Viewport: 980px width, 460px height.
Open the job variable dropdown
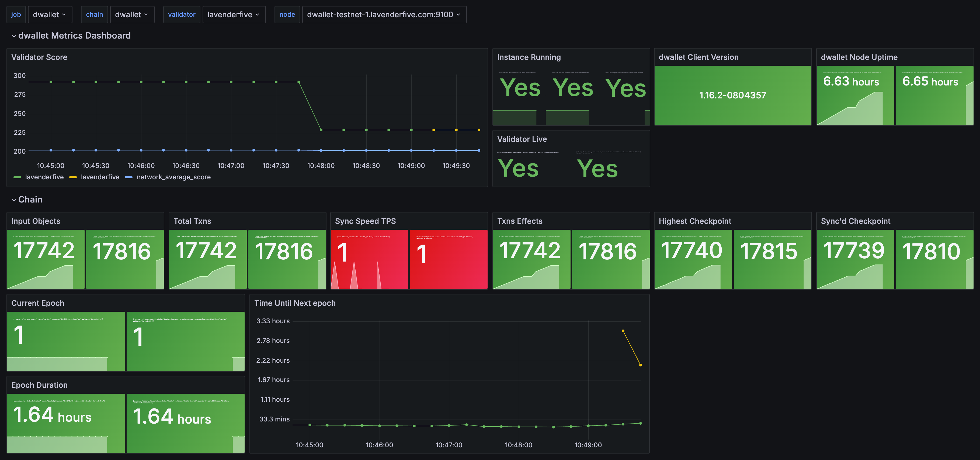50,15
